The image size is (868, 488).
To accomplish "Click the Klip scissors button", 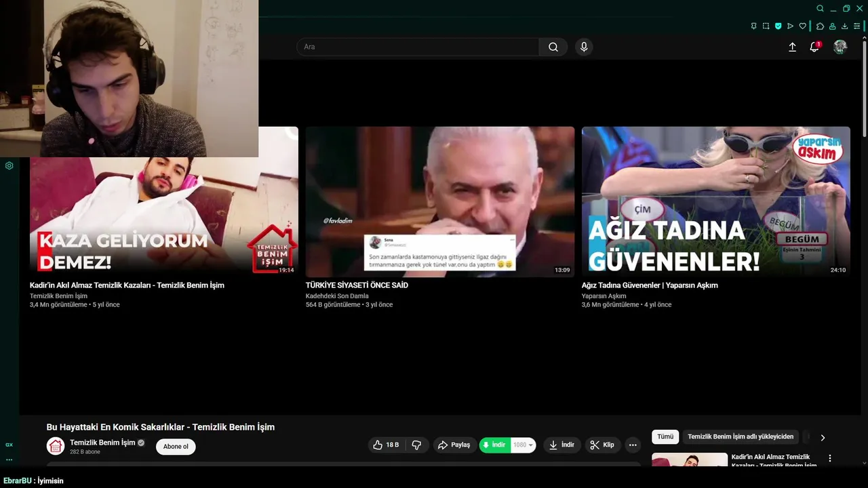I will point(602,445).
